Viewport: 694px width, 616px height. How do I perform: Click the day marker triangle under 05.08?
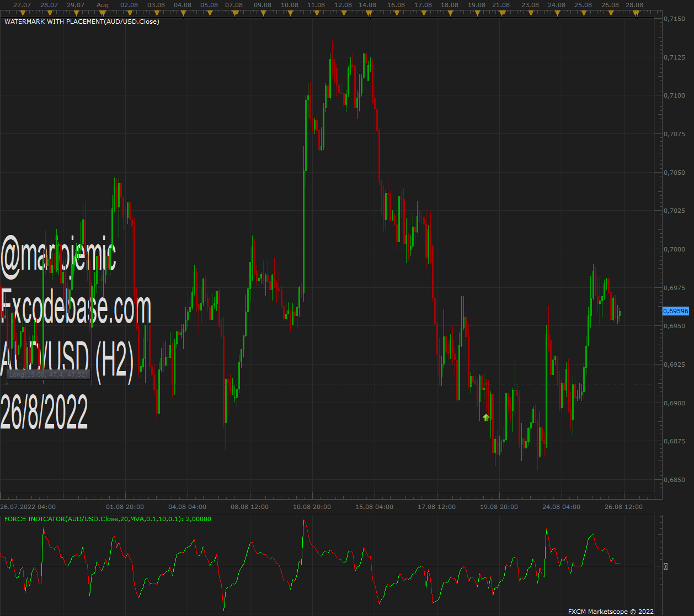click(x=210, y=12)
